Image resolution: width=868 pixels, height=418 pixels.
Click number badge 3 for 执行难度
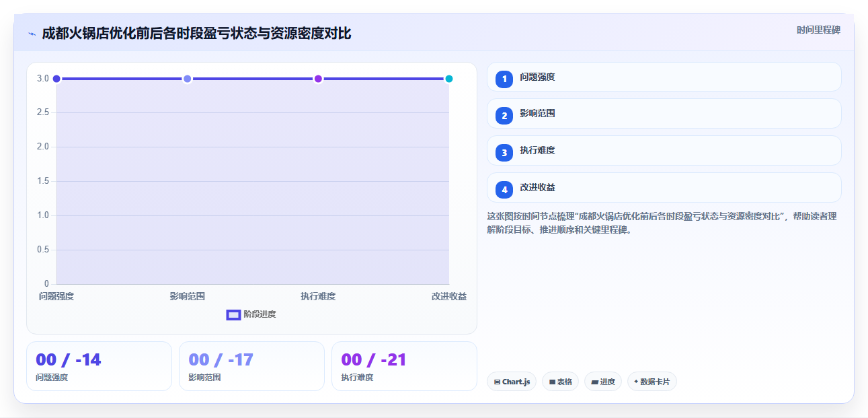coord(504,153)
